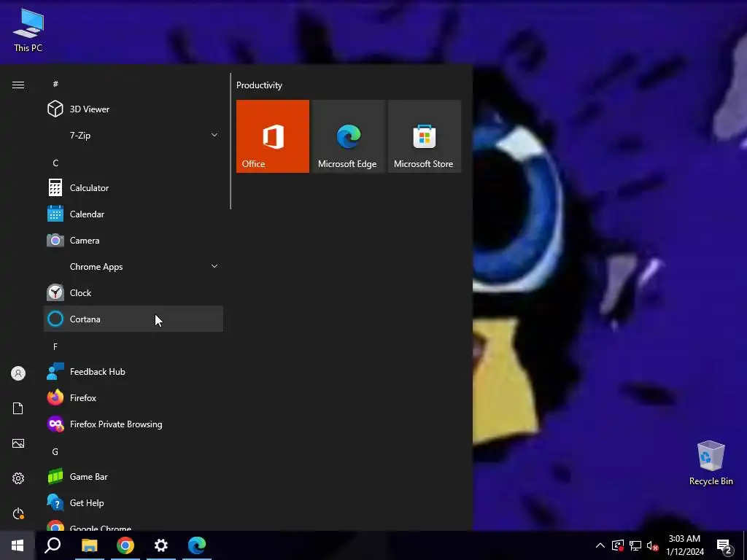This screenshot has width=747, height=560.
Task: Expand the Start menu hamburger navigation
Action: coord(18,85)
